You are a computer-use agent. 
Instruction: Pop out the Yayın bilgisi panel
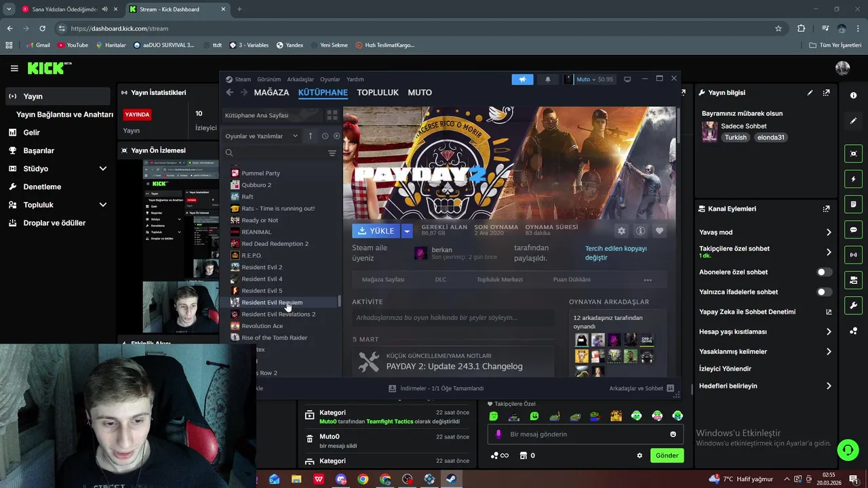[x=827, y=93]
